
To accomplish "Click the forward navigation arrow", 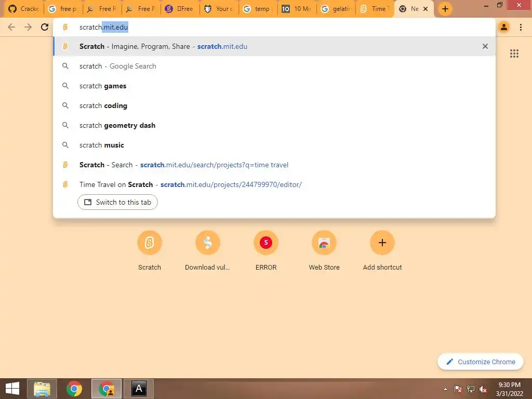I will 28,27.
